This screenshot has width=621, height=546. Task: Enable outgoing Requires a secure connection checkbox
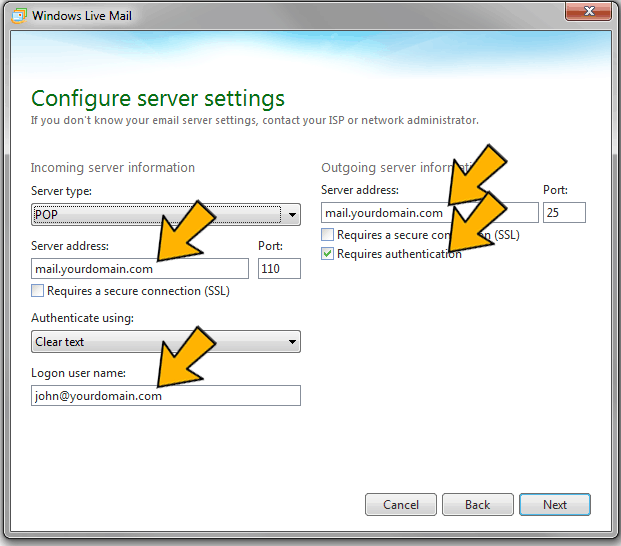coord(328,234)
